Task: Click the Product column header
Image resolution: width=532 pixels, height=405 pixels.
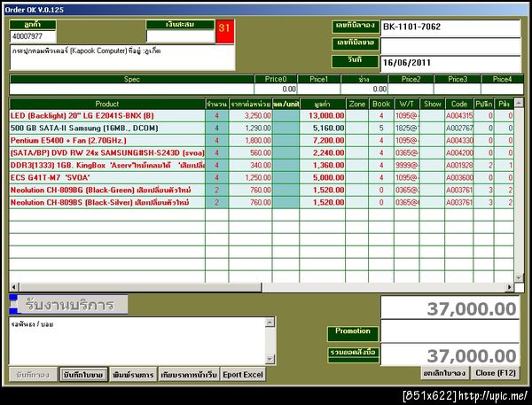Action: click(x=107, y=104)
